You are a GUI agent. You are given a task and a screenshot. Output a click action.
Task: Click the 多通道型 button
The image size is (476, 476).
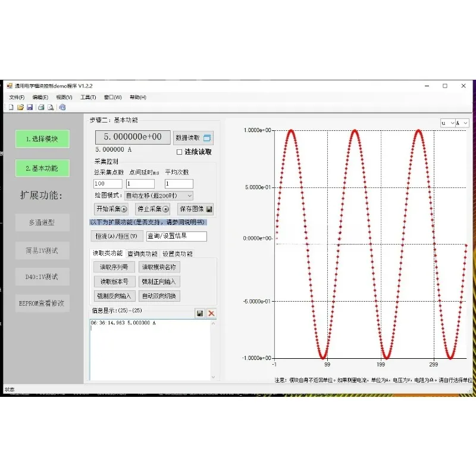42,223
